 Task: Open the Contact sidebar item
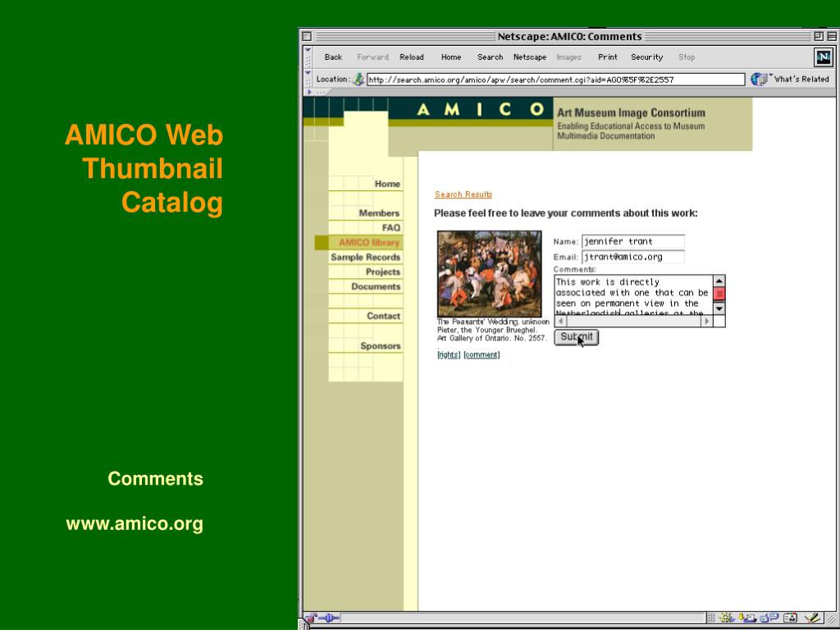point(384,316)
